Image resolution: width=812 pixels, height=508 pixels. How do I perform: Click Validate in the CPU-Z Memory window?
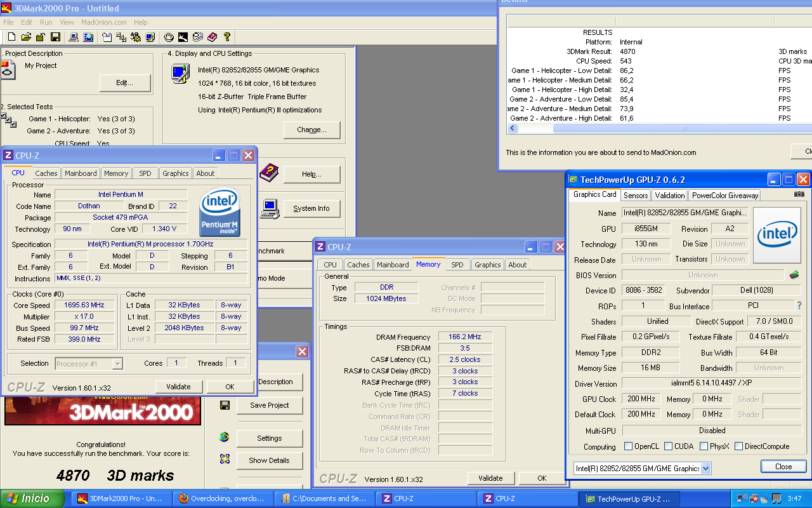click(x=491, y=478)
